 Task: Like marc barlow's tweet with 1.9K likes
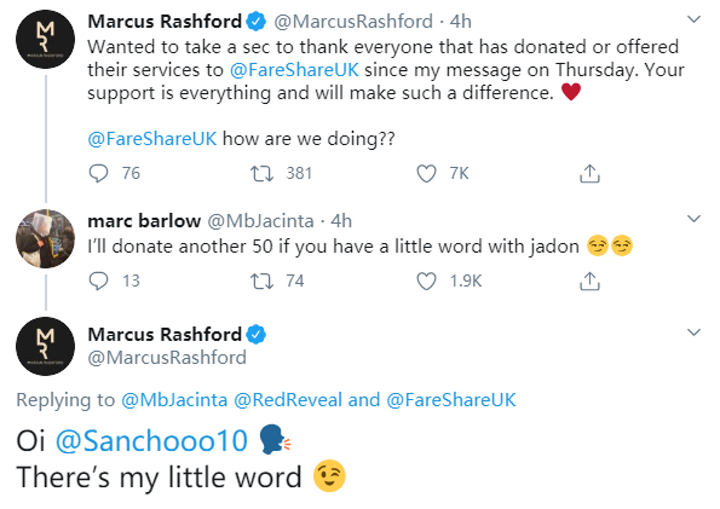[x=426, y=281]
